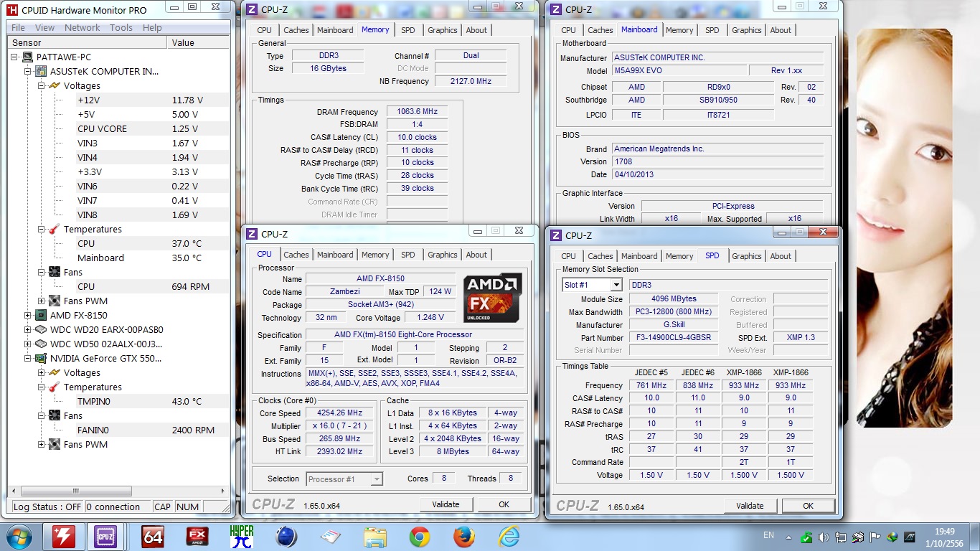Select the TMPIN0 temperature row
Image resolution: width=980 pixels, height=551 pixels.
152,401
